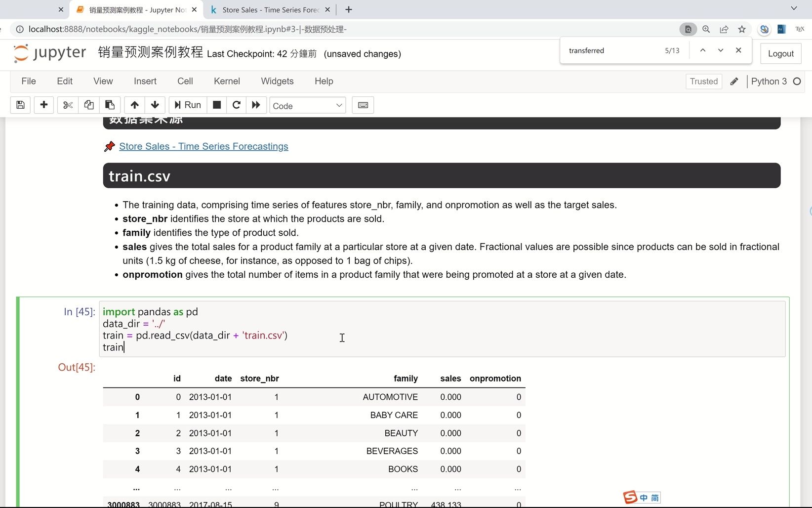Click the edit mode pencil icon
This screenshot has height=508, width=812.
click(x=734, y=82)
